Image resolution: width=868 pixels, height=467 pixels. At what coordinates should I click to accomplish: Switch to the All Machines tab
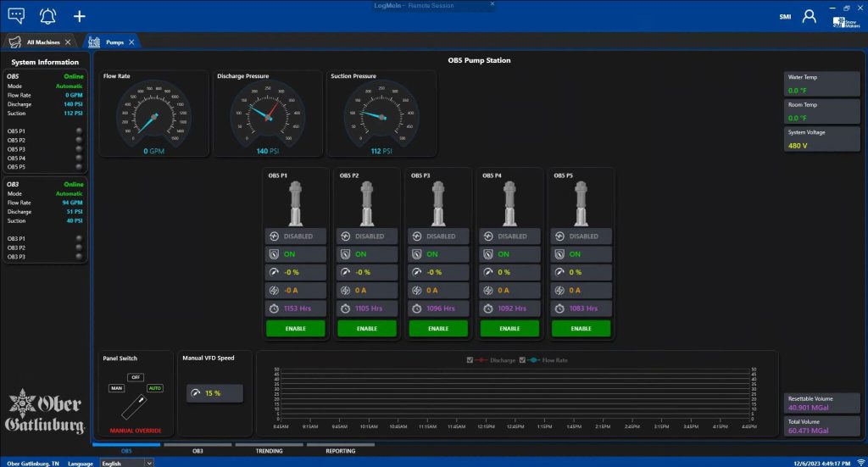(42, 42)
